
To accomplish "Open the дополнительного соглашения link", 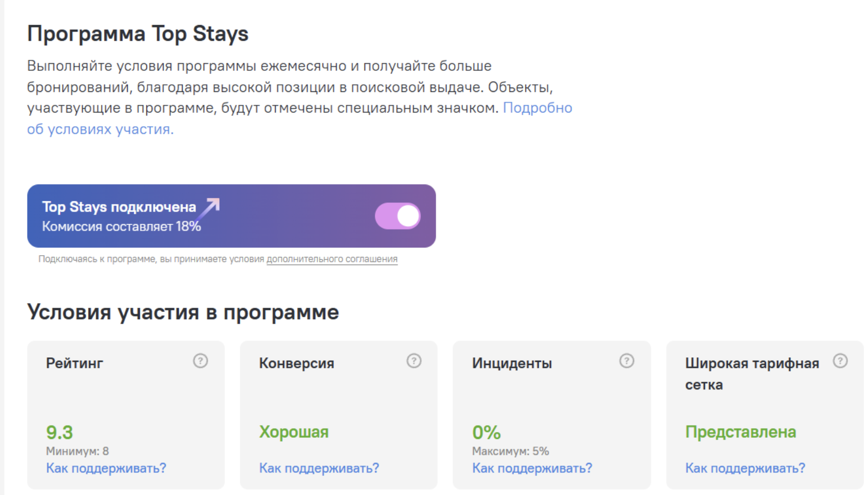I will click(332, 259).
